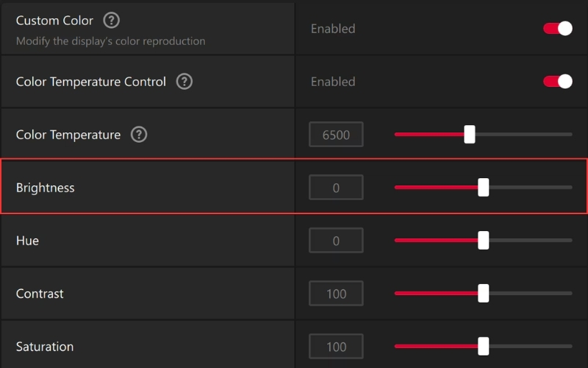Click the Contrast setting label
Screen dimensions: 588x368
coord(40,294)
